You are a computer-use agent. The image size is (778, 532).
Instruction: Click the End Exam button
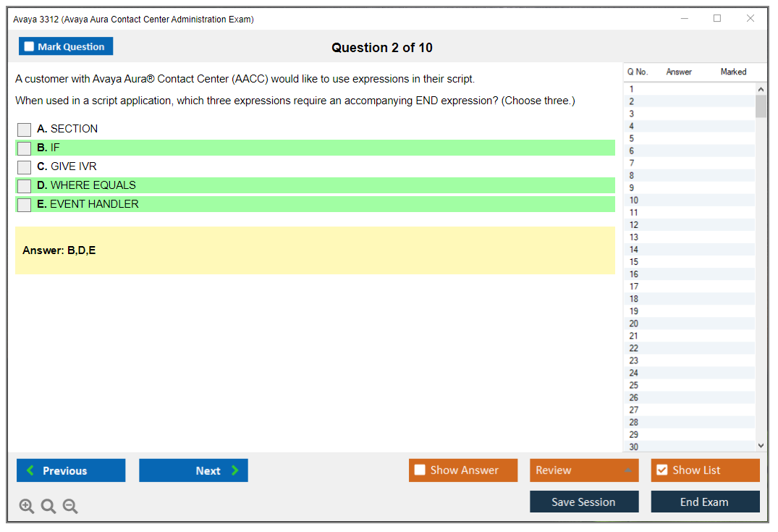pyautogui.click(x=704, y=502)
